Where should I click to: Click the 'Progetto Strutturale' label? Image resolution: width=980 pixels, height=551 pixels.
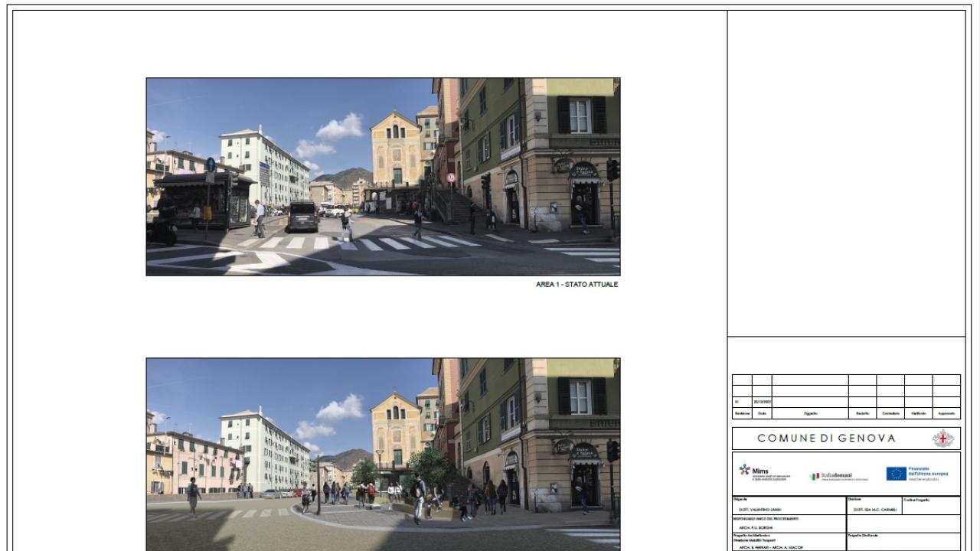[x=862, y=536]
